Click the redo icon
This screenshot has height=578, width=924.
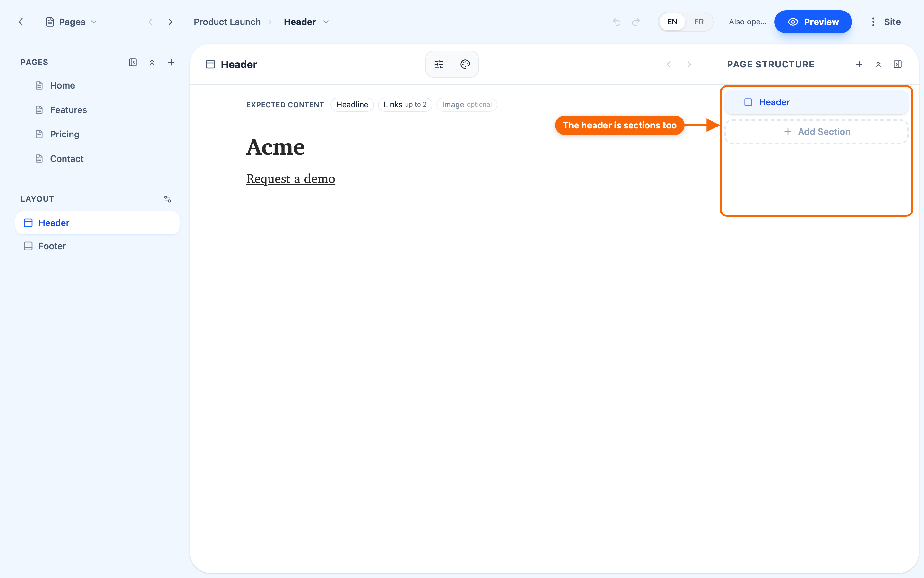tap(636, 22)
